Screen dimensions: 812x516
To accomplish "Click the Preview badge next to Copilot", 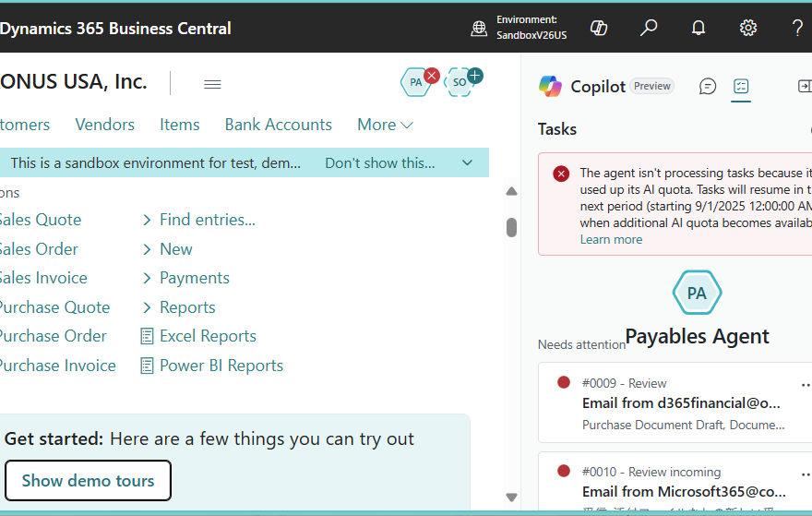I will (652, 86).
